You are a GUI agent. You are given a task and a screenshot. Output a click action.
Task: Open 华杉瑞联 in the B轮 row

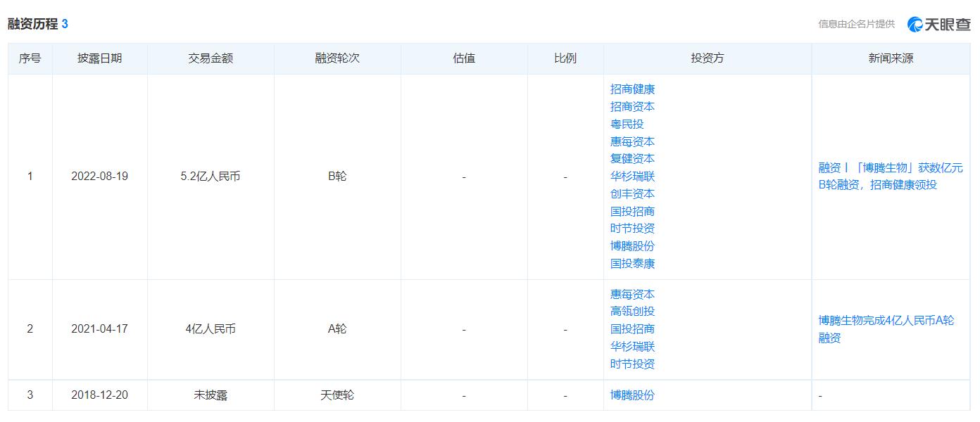(632, 177)
